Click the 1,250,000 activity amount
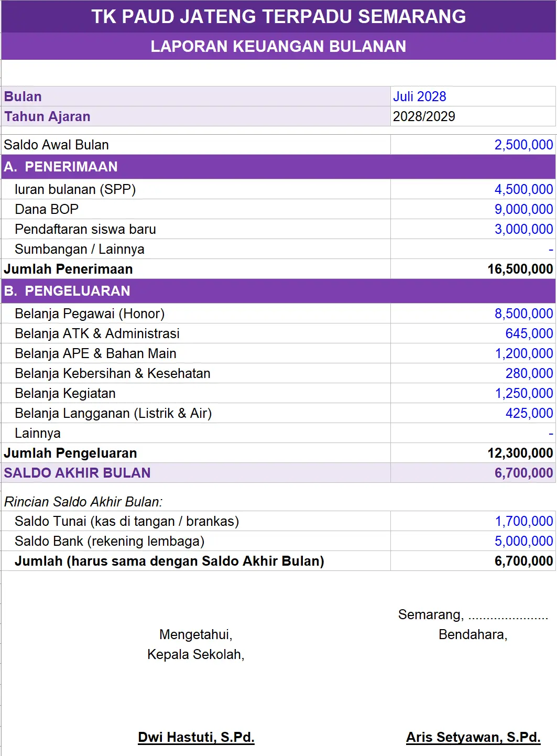This screenshot has height=756, width=557. click(x=524, y=393)
